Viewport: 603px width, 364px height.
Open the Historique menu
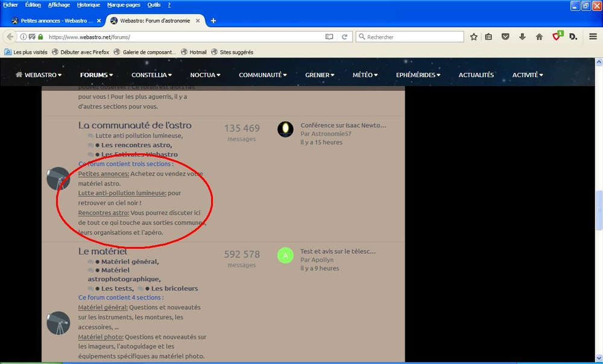88,5
